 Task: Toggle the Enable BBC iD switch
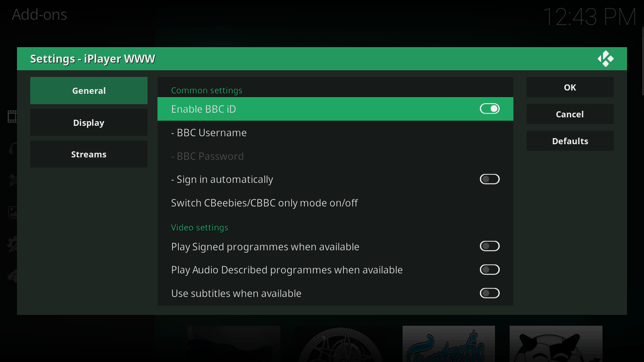[489, 109]
